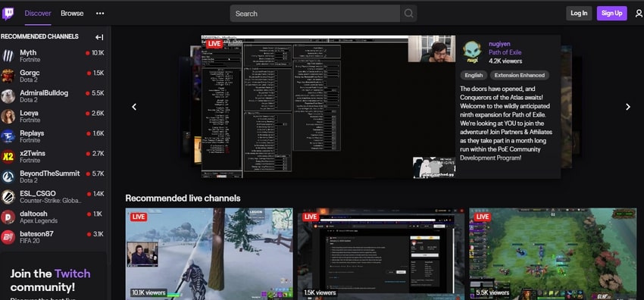Focus the Search input field
This screenshot has width=644, height=300.
pyautogui.click(x=315, y=14)
